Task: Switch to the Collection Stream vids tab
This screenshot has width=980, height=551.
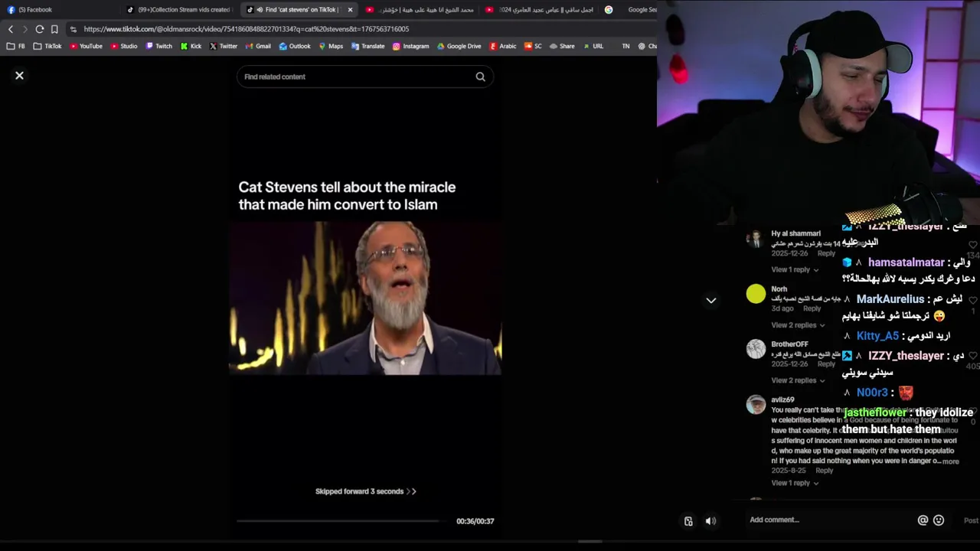Action: pos(180,10)
